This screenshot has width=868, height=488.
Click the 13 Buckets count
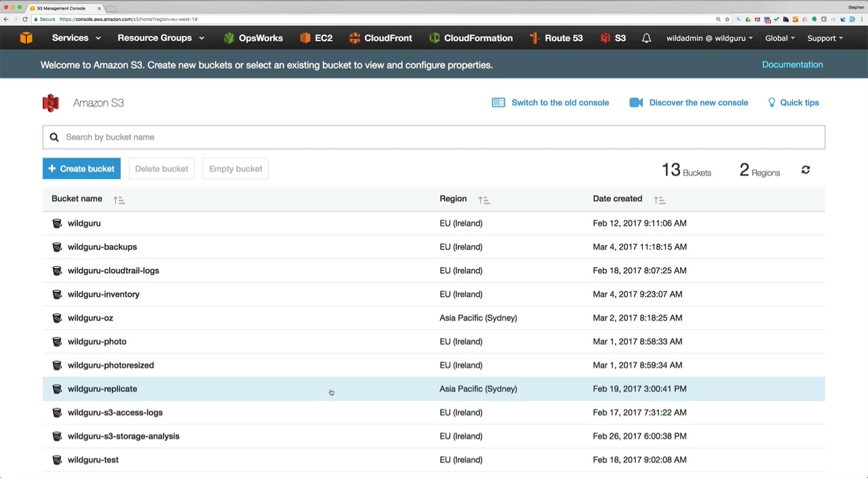pos(686,170)
